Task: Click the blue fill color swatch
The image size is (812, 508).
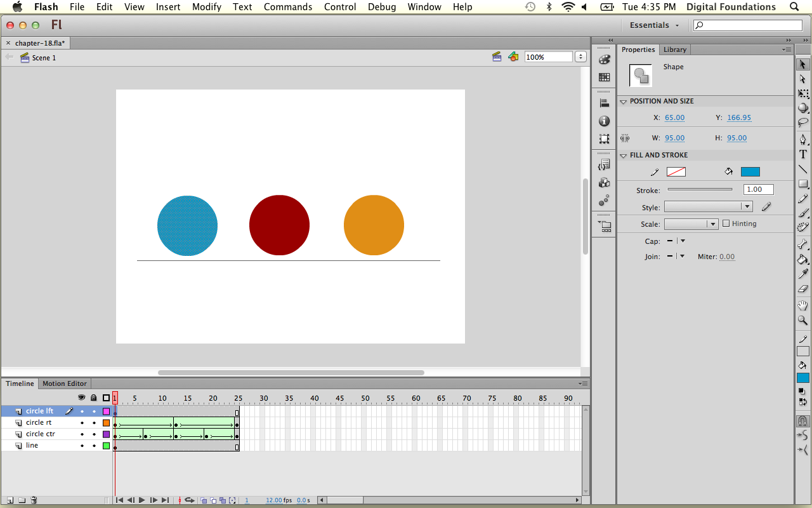Action: coord(750,171)
